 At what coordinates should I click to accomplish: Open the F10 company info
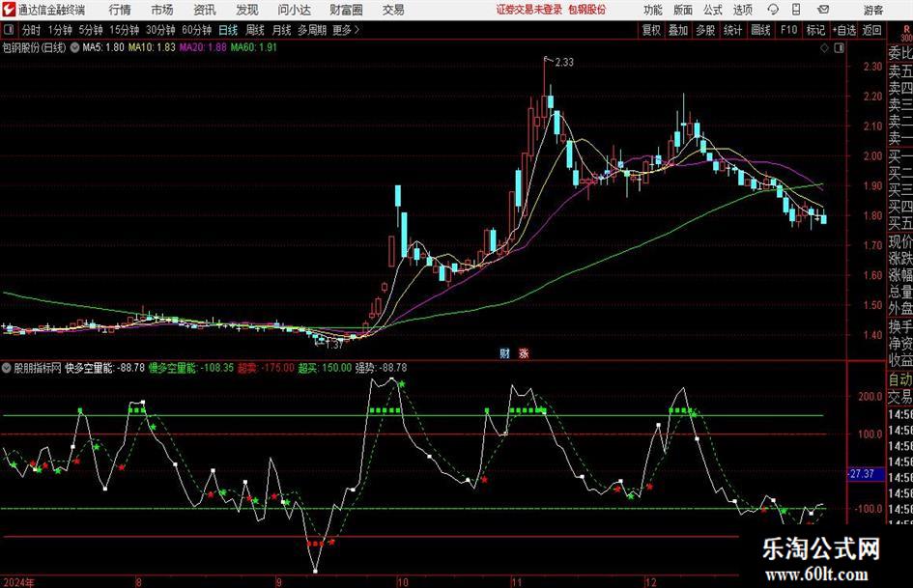click(x=789, y=30)
